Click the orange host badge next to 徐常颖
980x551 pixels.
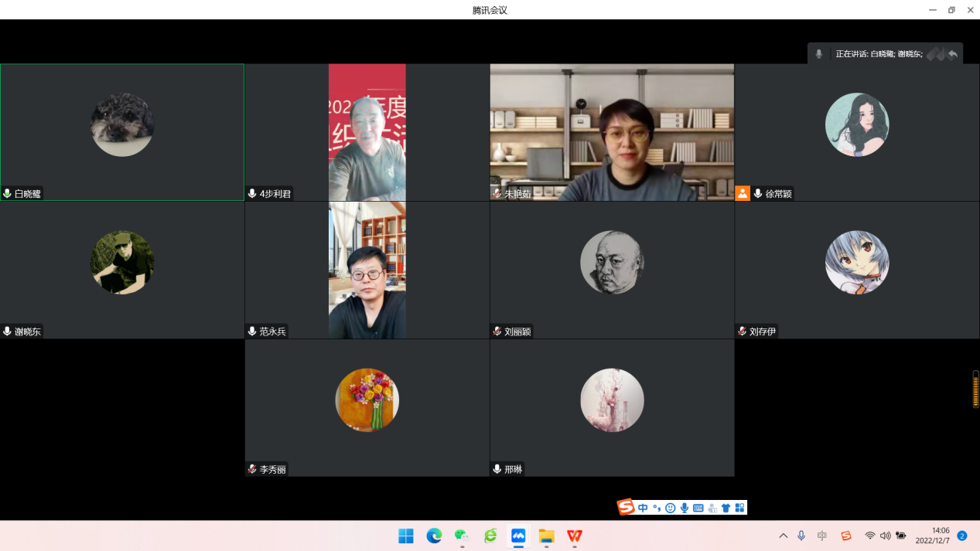tap(743, 193)
